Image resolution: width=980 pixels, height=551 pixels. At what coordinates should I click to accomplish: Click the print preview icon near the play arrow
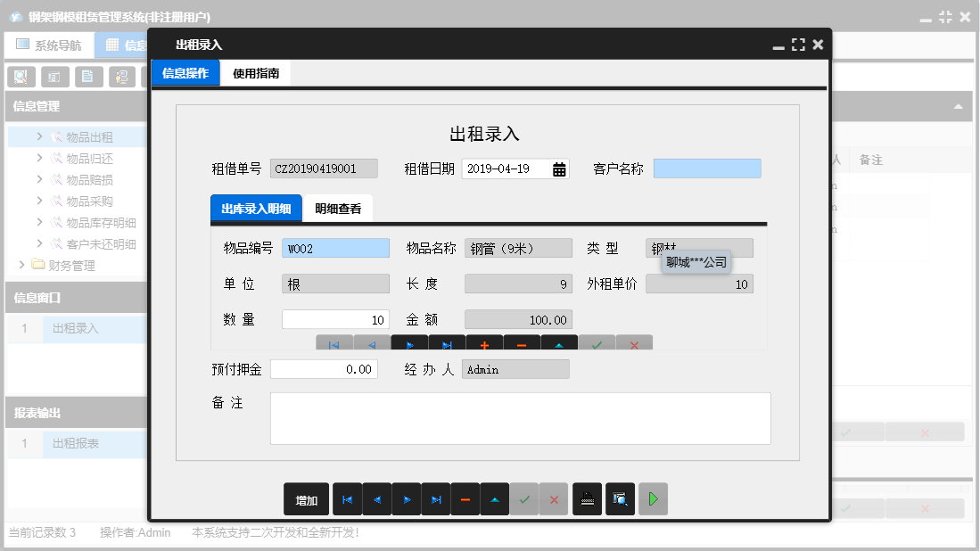(x=619, y=499)
